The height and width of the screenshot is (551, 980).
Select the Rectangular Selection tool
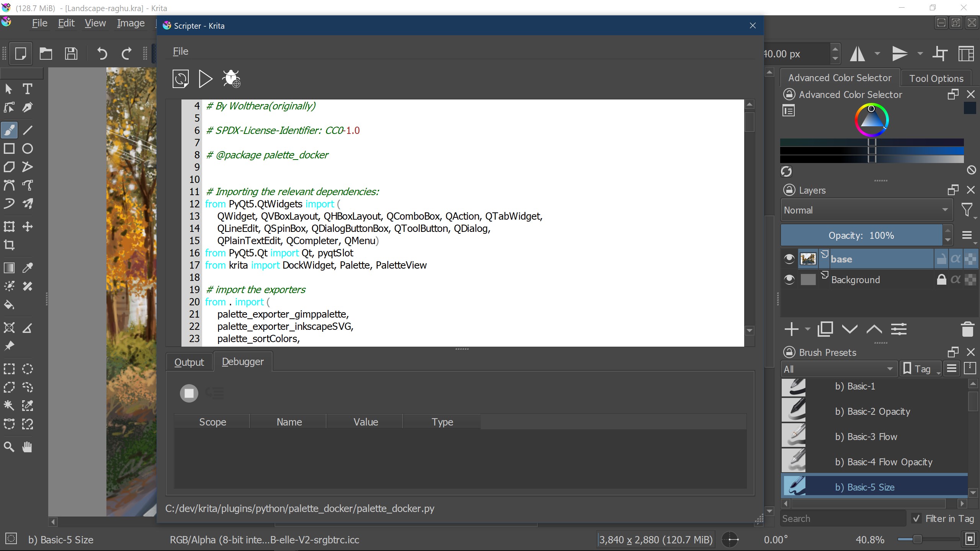(9, 368)
